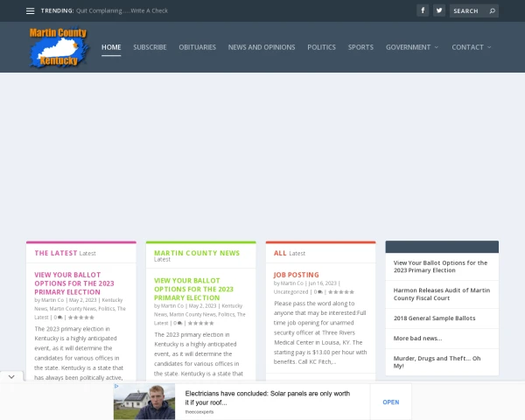Open News and Opinions menu item
This screenshot has width=525, height=420.
click(x=262, y=47)
